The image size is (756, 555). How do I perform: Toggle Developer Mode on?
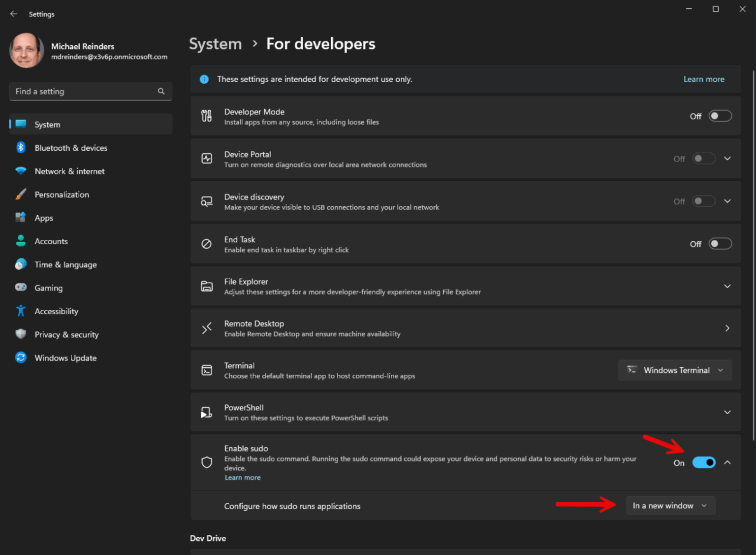pos(720,116)
